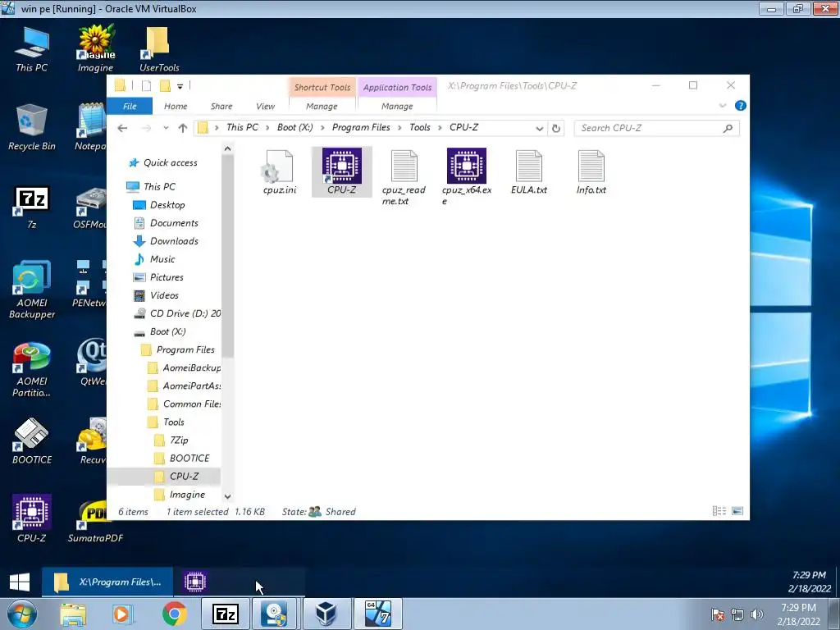Viewport: 840px width, 630px height.
Task: Open BOOTICE desktop shortcut
Action: coord(32,441)
